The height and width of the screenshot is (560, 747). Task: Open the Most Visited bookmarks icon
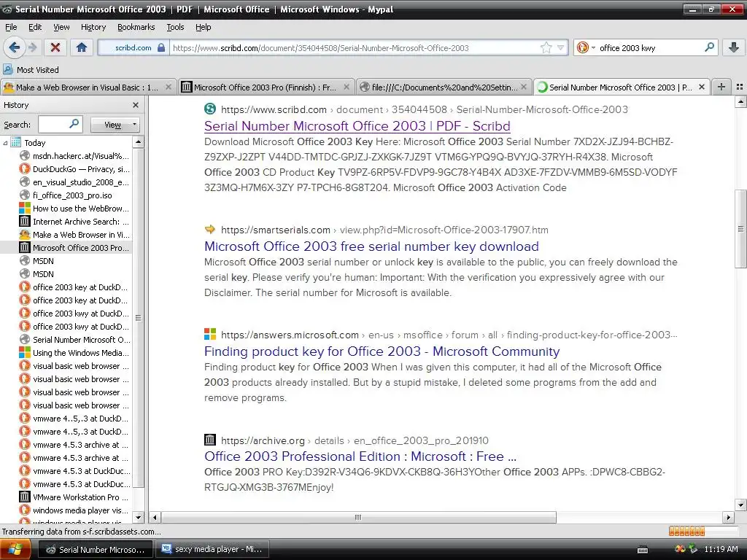pos(8,69)
